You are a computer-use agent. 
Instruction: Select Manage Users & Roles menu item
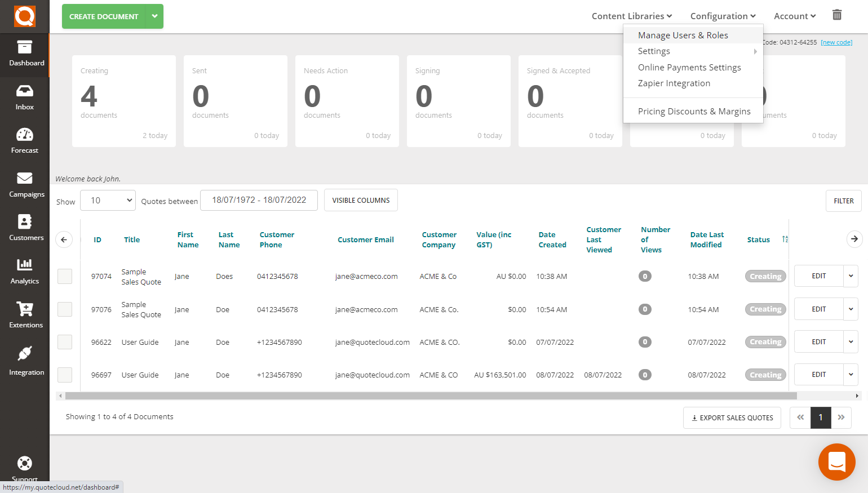point(683,34)
